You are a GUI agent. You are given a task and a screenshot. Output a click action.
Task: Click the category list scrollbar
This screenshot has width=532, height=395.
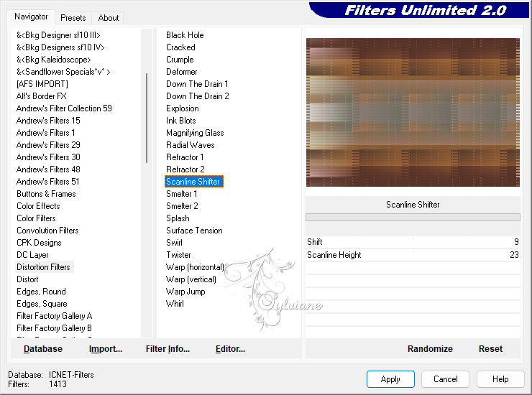pyautogui.click(x=147, y=118)
